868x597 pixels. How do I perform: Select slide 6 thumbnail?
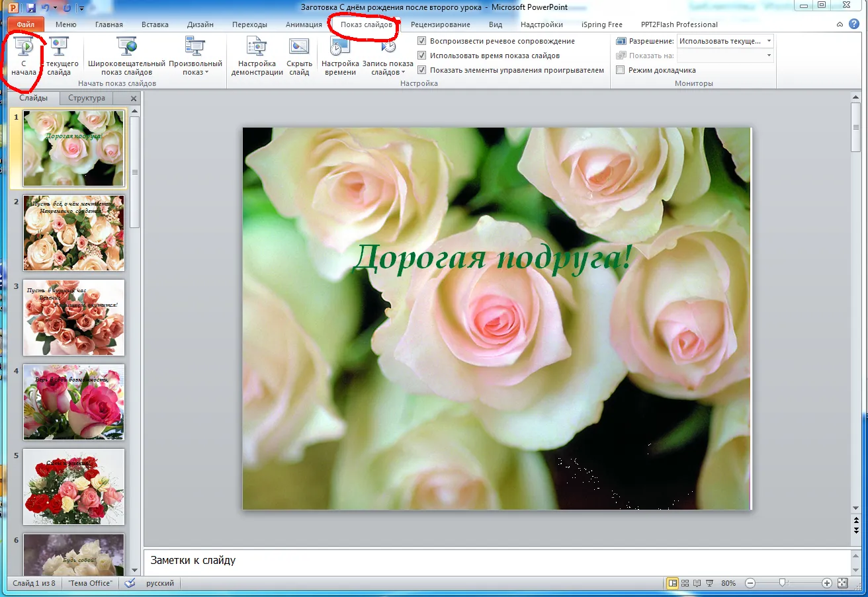73,554
